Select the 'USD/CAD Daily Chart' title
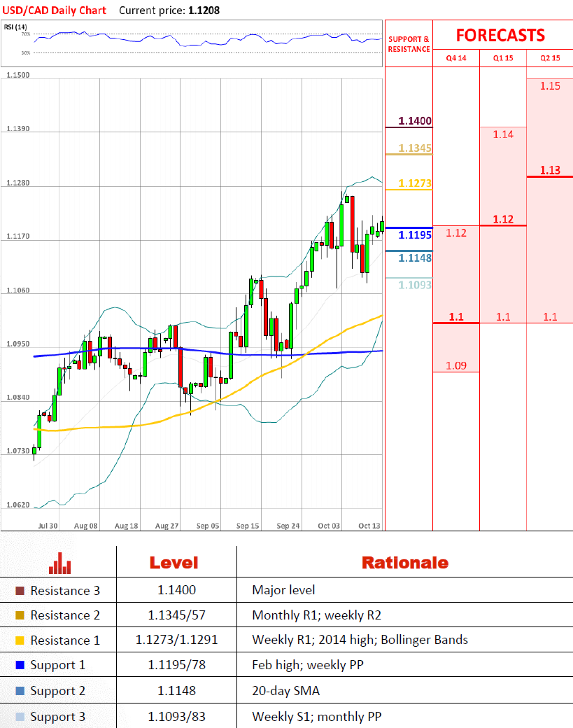Screen dimensions: 573x728 point(55,10)
